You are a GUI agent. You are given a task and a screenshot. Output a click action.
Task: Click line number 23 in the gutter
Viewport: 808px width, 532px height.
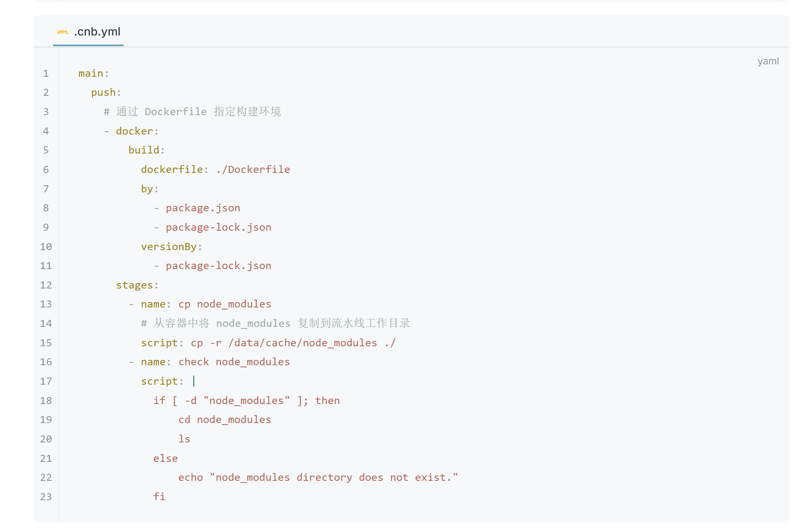click(x=46, y=497)
